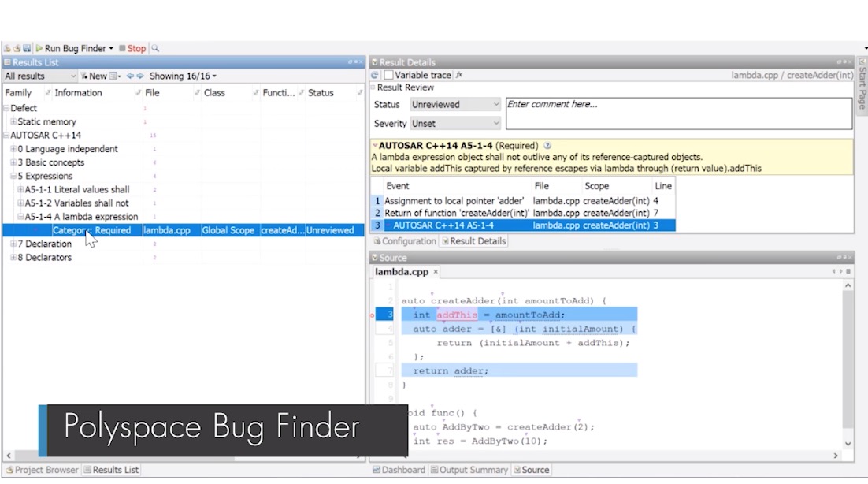Click the Class column filter icon
The height and width of the screenshot is (484, 868).
point(256,93)
